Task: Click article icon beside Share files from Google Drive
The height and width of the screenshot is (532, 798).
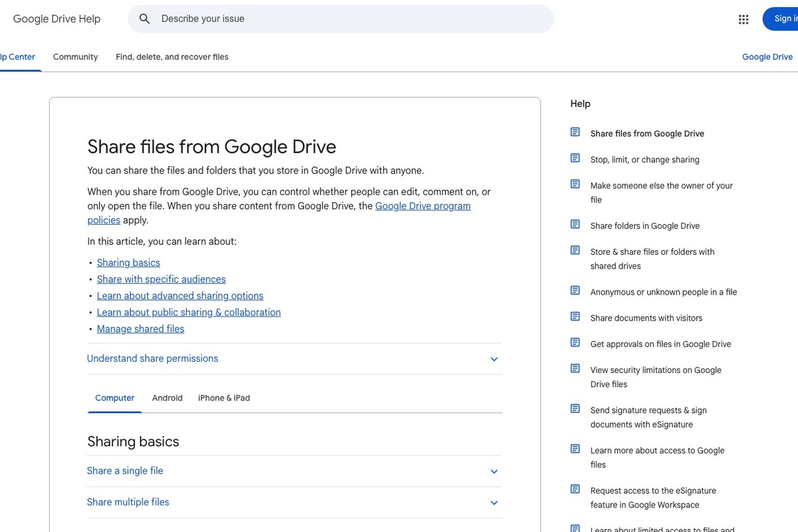Action: tap(575, 132)
